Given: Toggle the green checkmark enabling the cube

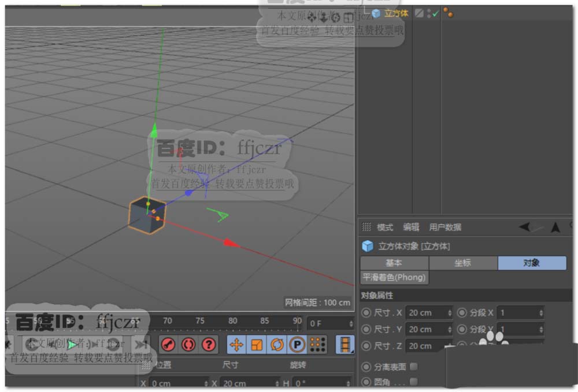Looking at the screenshot, I should pyautogui.click(x=436, y=14).
